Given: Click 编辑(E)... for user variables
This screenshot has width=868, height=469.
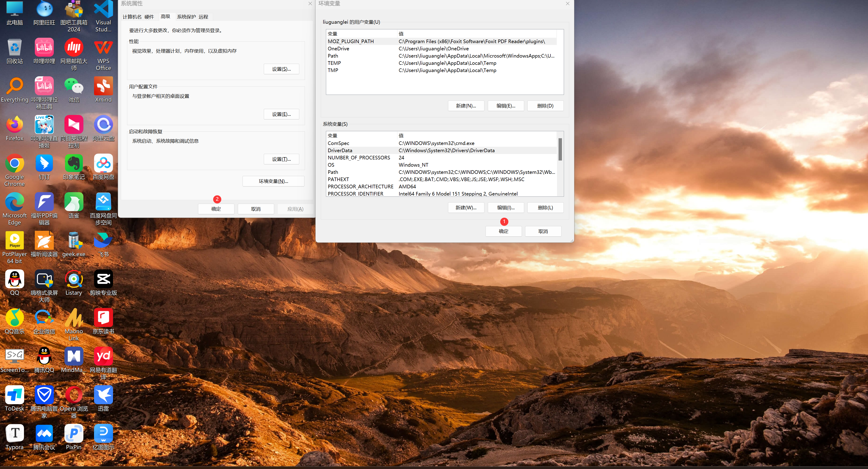Looking at the screenshot, I should click(x=505, y=106).
